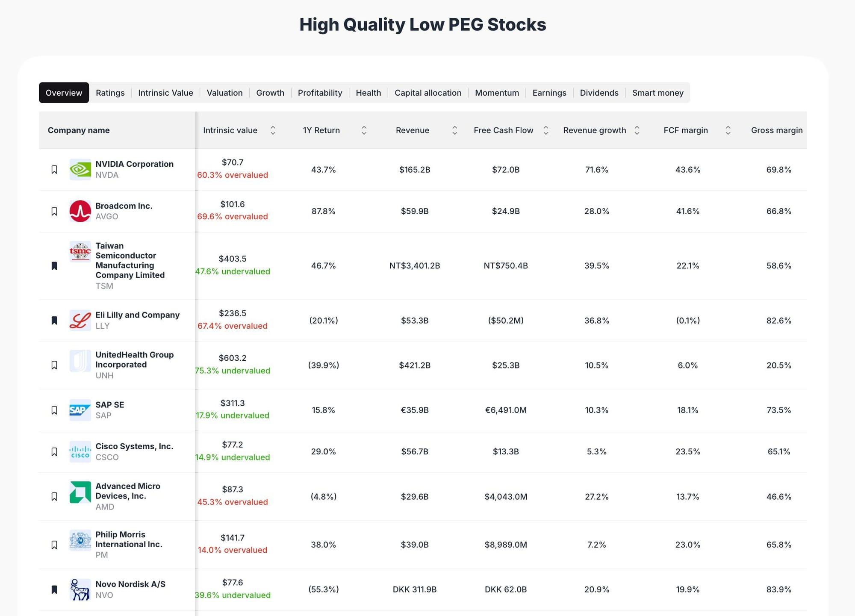Click the Company name column header
Viewport: 855px width, 616px height.
[x=79, y=130]
